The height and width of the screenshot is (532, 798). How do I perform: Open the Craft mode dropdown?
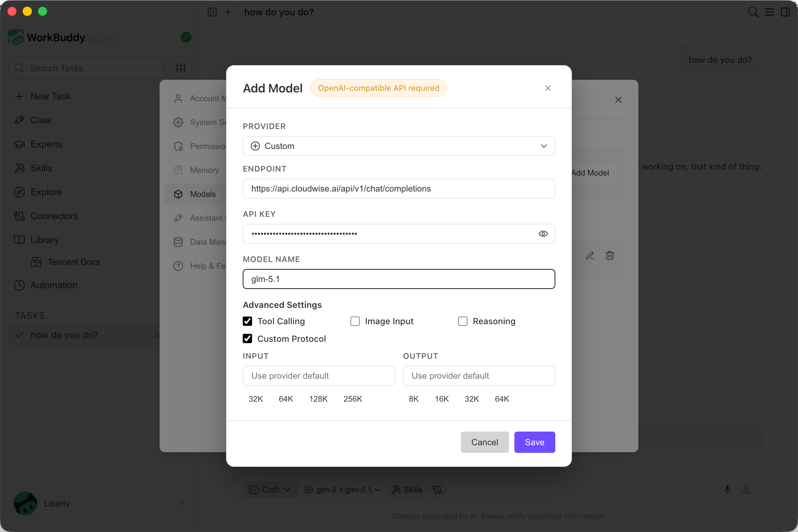(x=270, y=489)
